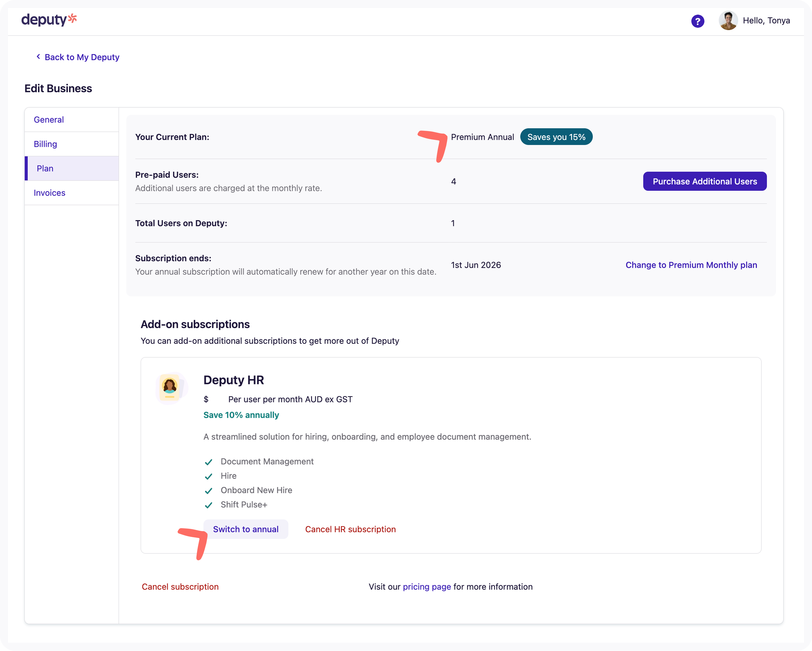
Task: Change to Premium Monthly plan
Action: (x=691, y=265)
